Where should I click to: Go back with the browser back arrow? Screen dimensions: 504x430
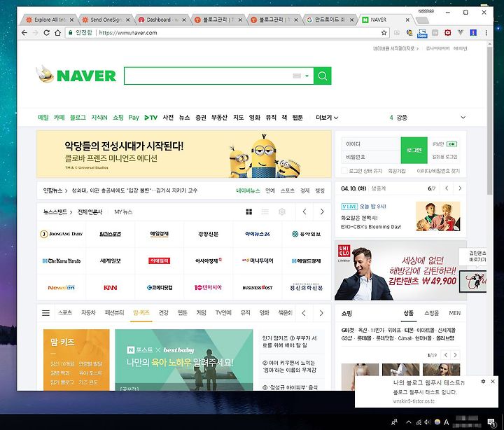tap(24, 32)
